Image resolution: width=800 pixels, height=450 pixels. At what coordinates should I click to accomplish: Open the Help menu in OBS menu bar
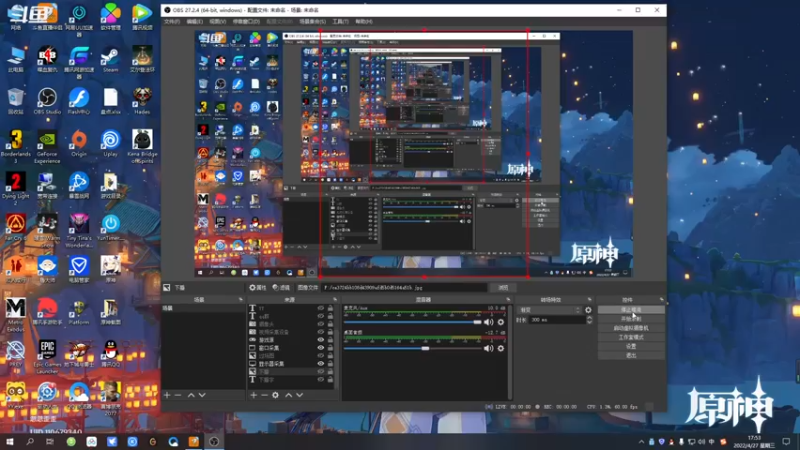[x=364, y=21]
